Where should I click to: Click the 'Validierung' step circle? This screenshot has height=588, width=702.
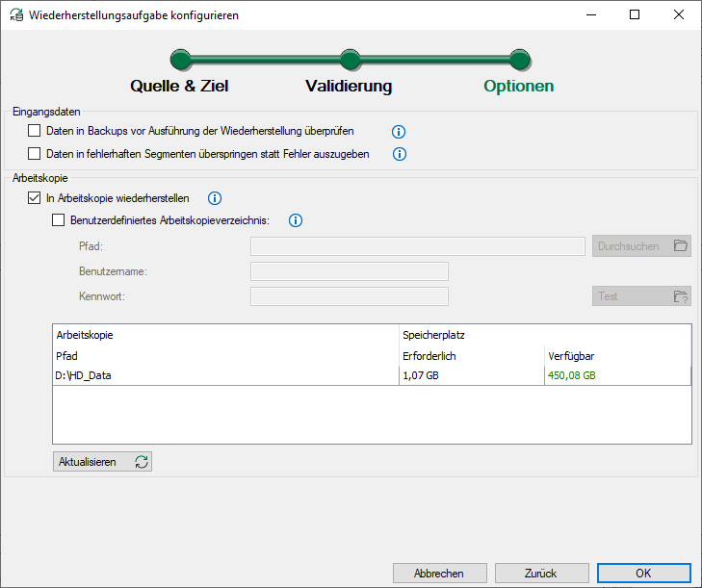point(350,61)
